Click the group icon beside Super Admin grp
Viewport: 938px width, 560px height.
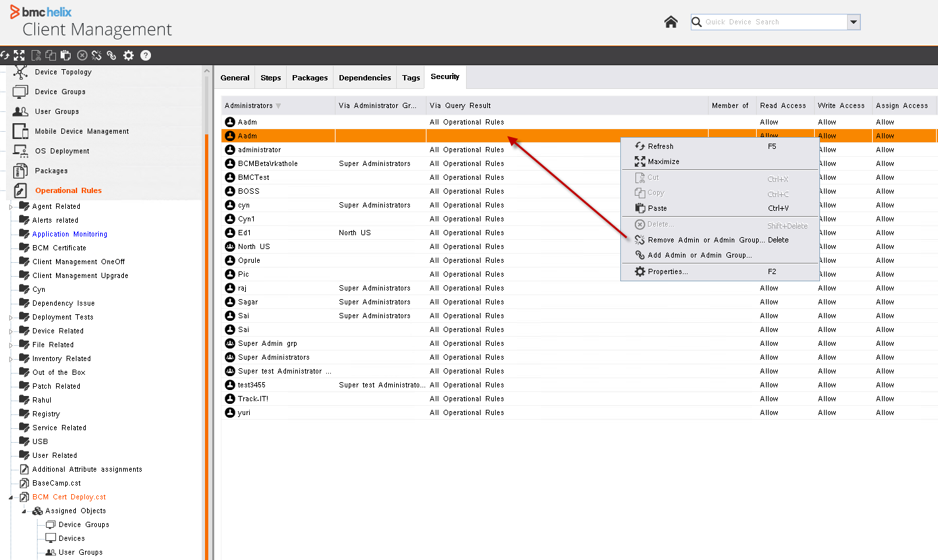[x=230, y=343]
